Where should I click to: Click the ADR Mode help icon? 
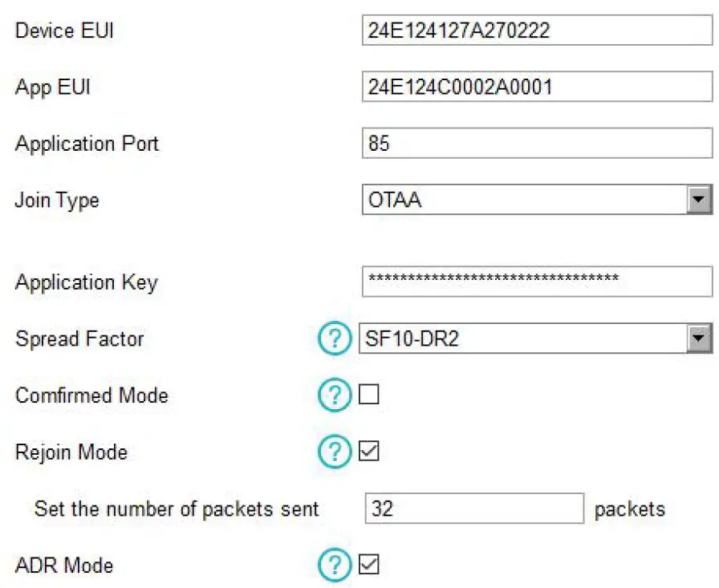coord(333,565)
